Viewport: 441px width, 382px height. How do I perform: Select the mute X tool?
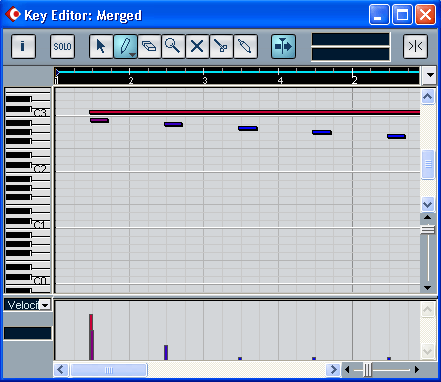click(197, 46)
